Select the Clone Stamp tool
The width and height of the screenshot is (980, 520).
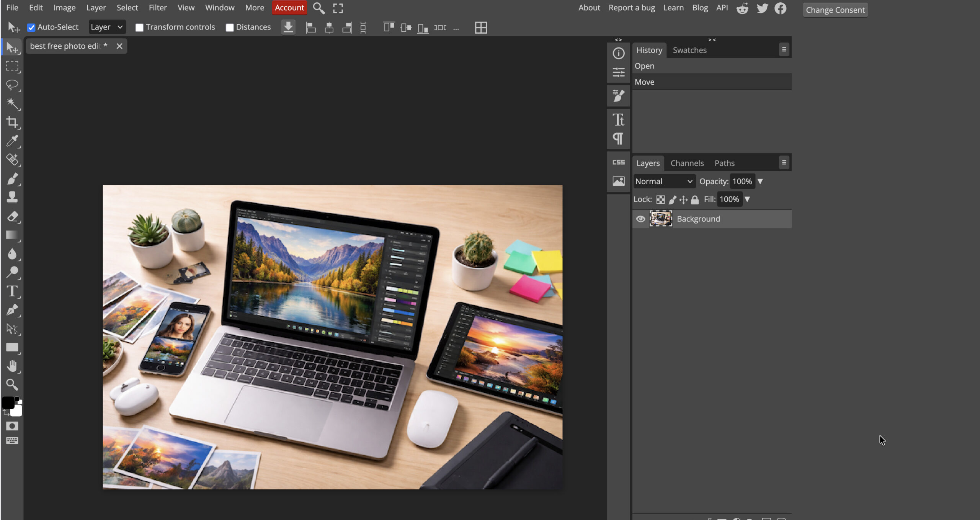[13, 198]
